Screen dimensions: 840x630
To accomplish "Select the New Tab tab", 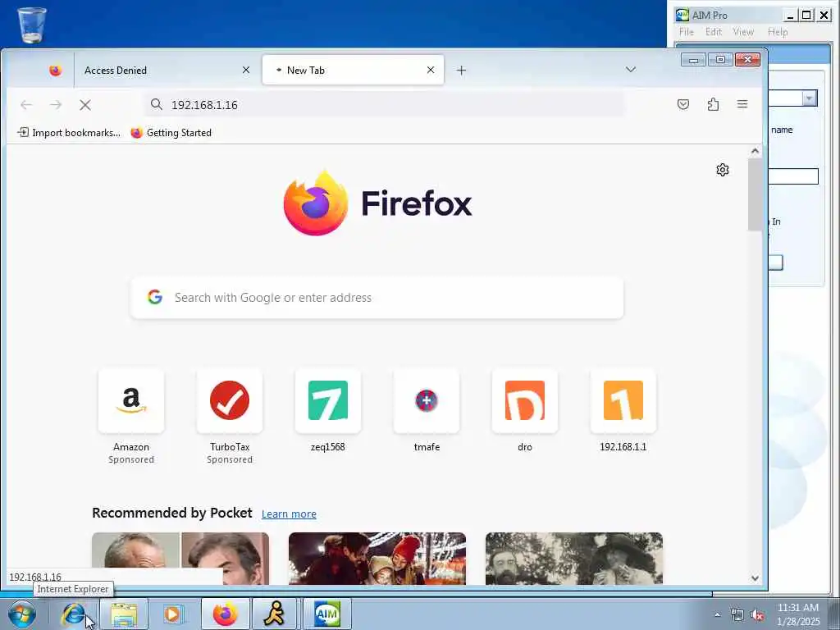I will pos(353,71).
